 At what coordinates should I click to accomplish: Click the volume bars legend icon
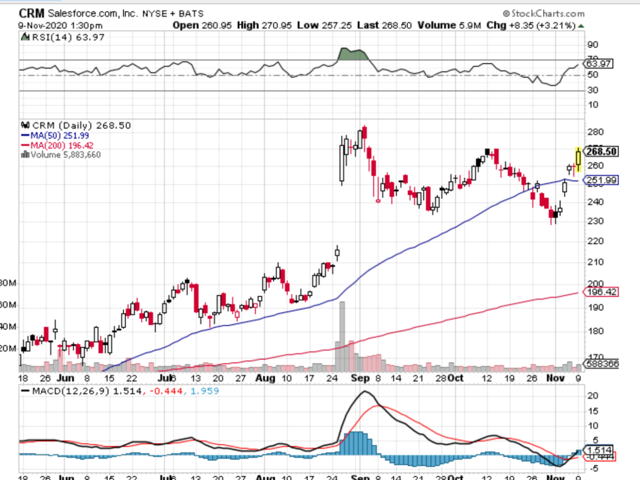tap(25, 154)
